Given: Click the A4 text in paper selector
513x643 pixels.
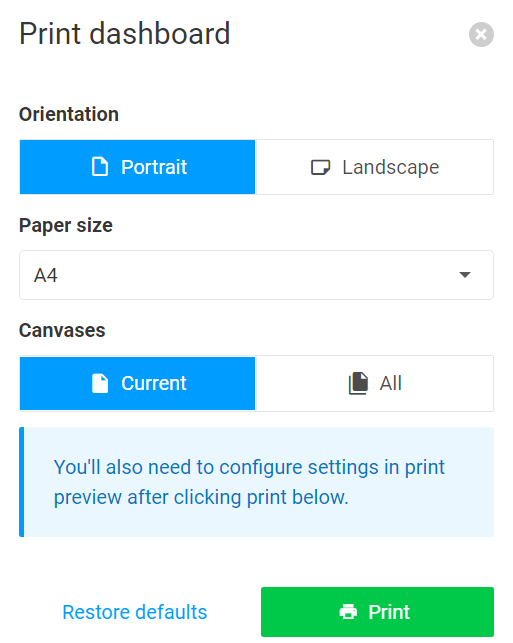Looking at the screenshot, I should coord(46,275).
